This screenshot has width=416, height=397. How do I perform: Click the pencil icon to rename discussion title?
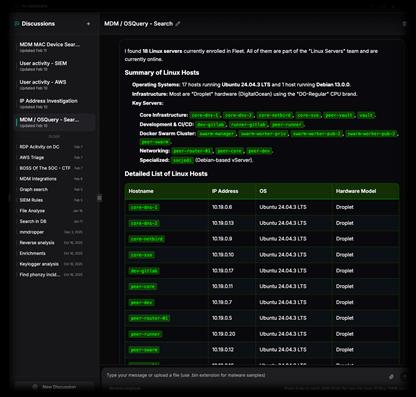[178, 24]
